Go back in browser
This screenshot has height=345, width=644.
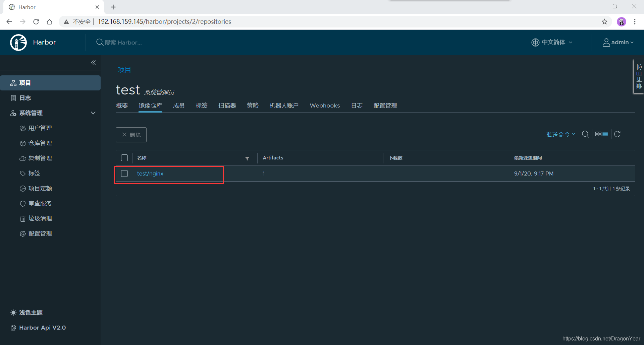point(9,22)
